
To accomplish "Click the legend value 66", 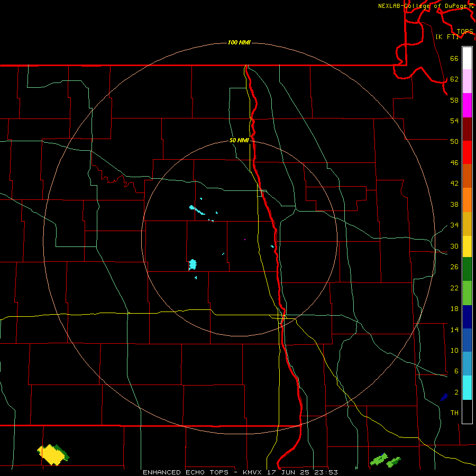I will pos(454,58).
